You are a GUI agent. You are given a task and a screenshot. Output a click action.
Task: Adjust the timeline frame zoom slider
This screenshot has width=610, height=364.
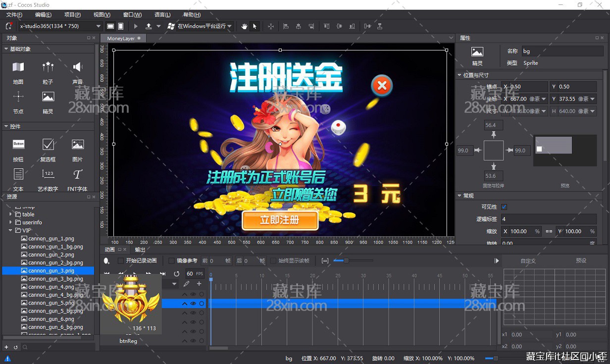[346, 260]
